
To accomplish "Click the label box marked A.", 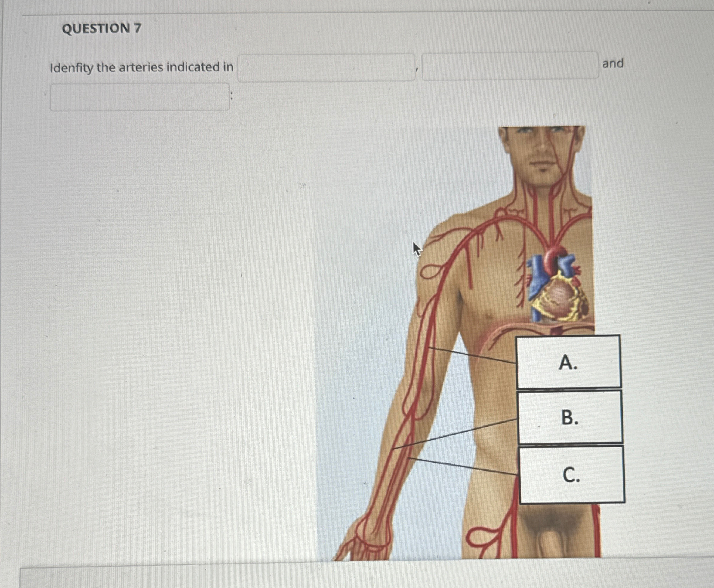I will (568, 361).
